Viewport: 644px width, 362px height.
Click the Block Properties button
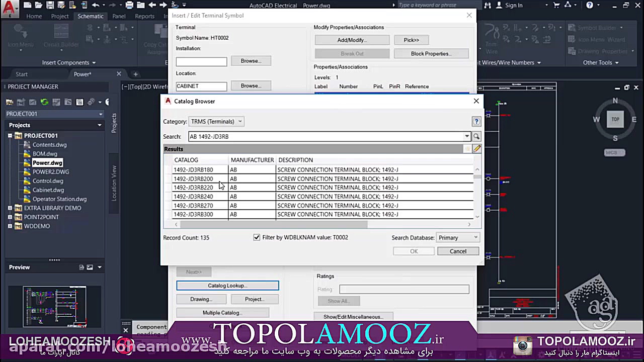(x=431, y=54)
